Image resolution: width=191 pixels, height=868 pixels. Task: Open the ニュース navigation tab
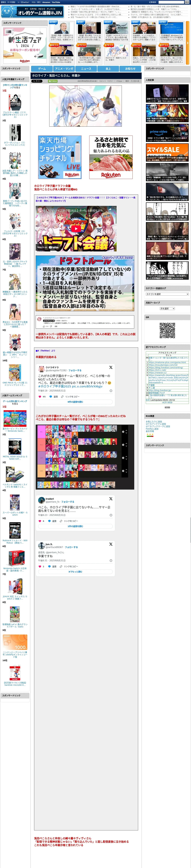click(86, 69)
